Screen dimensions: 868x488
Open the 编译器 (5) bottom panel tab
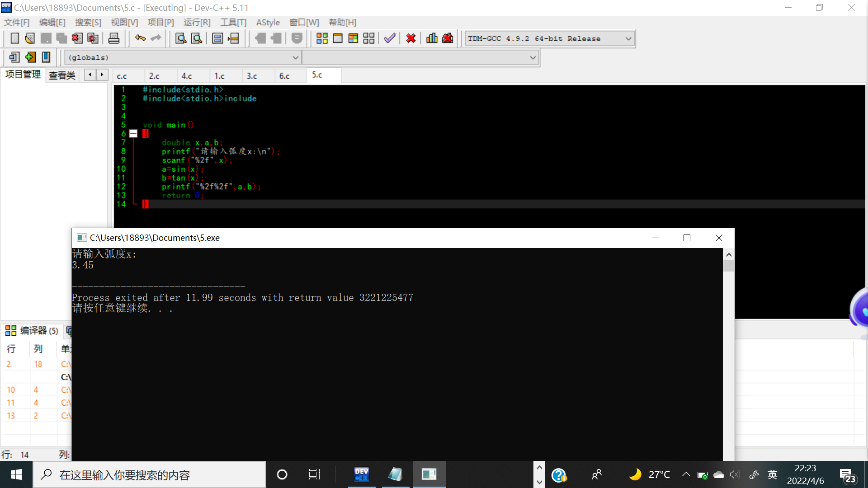[x=32, y=331]
